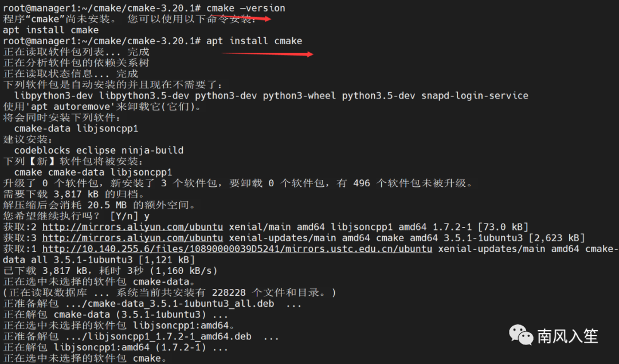Image resolution: width=619 pixels, height=364 pixels.
Task: Open the second mirrors.aliyun.com/ubuntu link
Action: (132, 238)
